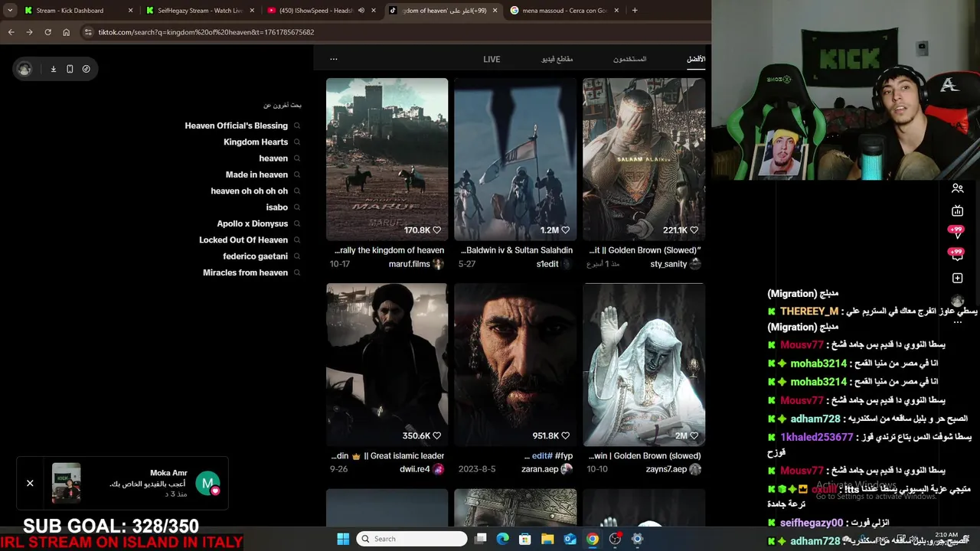Viewport: 980px width, 551px height.
Task: Select the الأفضل top results tab
Action: [696, 59]
